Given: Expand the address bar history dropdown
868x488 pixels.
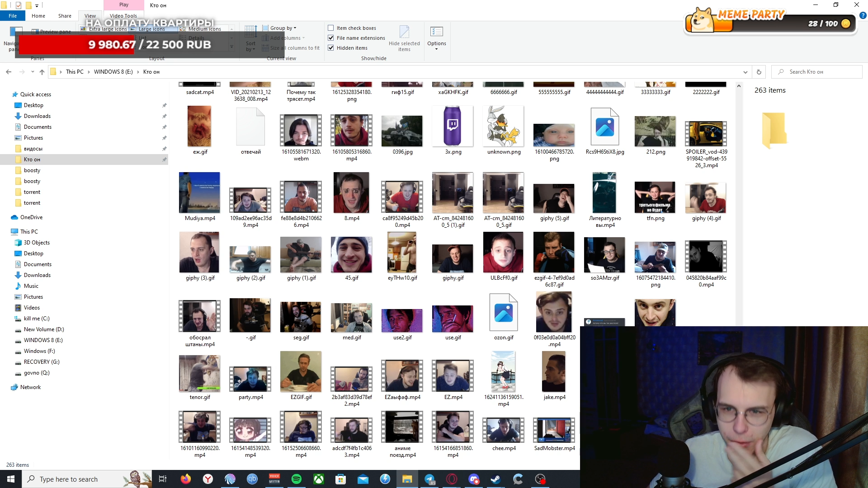Looking at the screenshot, I should [745, 72].
